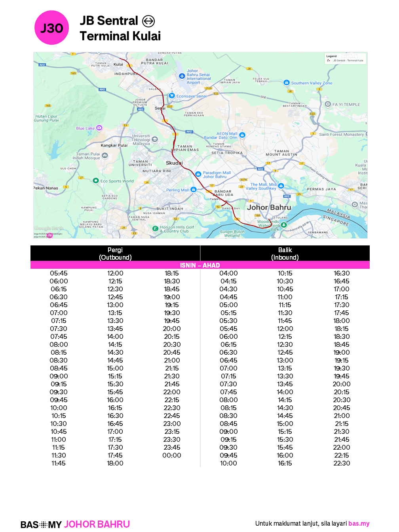Select the Horizon Hills Golf club marker
The width and height of the screenshot is (399, 532).
156,228
